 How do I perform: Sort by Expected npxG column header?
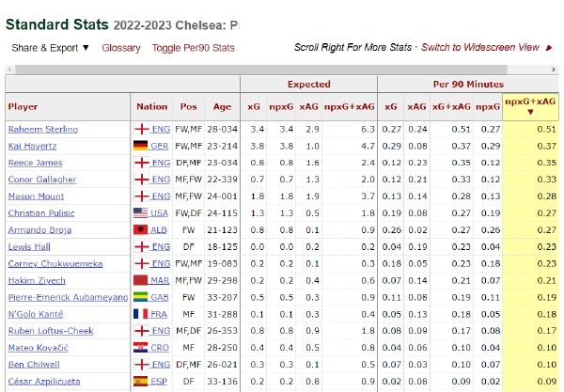tap(281, 107)
